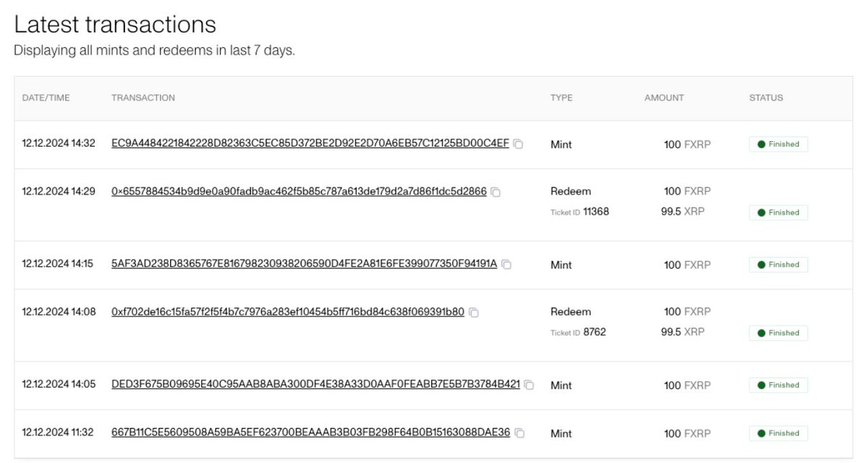Screen dimensions: 868x463
Task: Click the Finished status of the 14:15 mint
Action: pyautogui.click(x=778, y=265)
